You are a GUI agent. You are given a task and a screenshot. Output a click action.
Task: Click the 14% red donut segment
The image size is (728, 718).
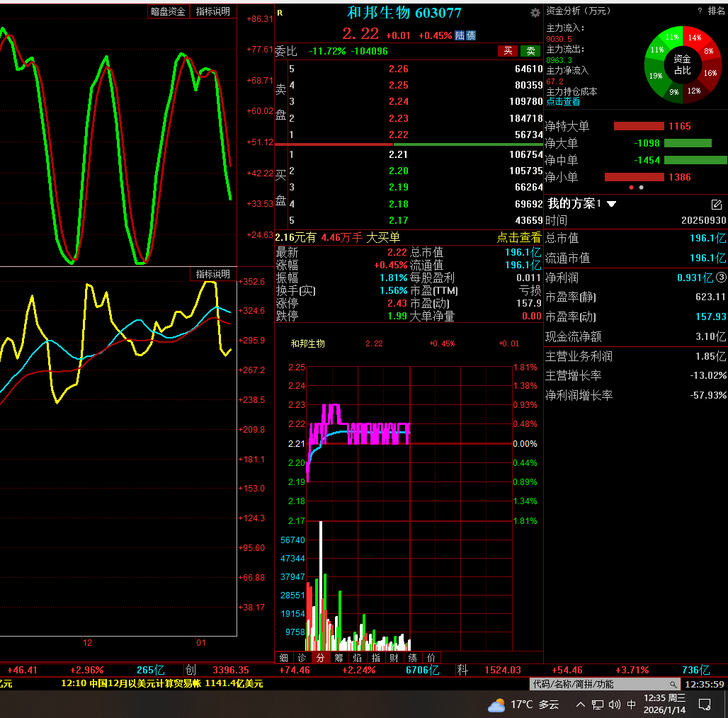click(x=695, y=38)
